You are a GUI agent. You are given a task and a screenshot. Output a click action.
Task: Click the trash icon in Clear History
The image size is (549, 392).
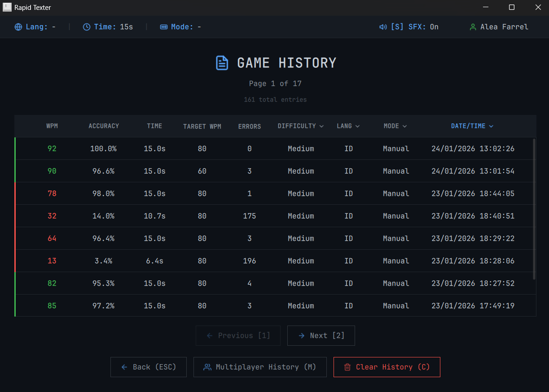(x=347, y=367)
